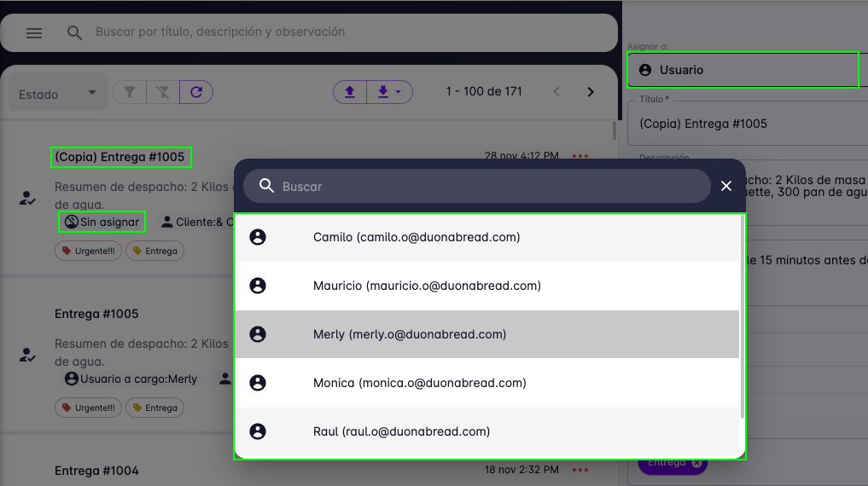The image size is (868, 486).
Task: Click the apply filter funnel icon
Action: point(130,92)
